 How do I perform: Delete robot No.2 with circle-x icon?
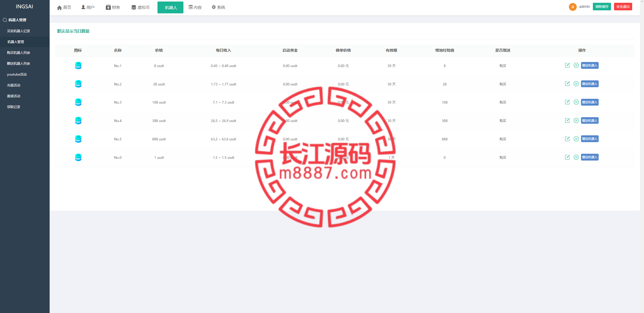pyautogui.click(x=576, y=84)
